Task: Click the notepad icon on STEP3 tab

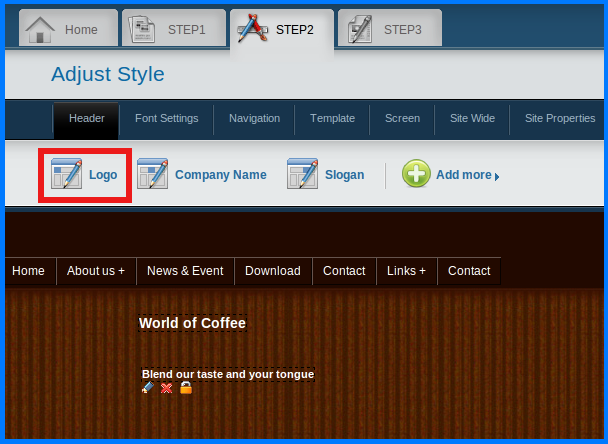Action: [x=360, y=29]
